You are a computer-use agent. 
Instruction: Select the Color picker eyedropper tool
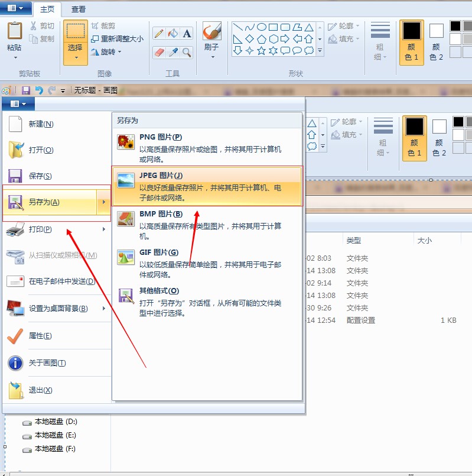click(x=172, y=53)
